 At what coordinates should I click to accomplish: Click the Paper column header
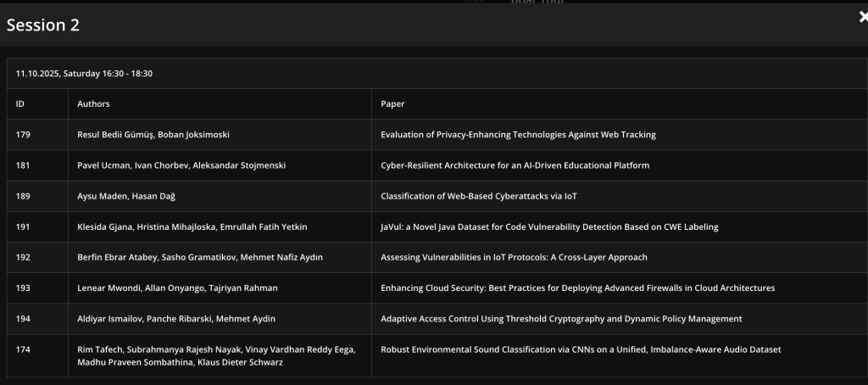(x=392, y=104)
